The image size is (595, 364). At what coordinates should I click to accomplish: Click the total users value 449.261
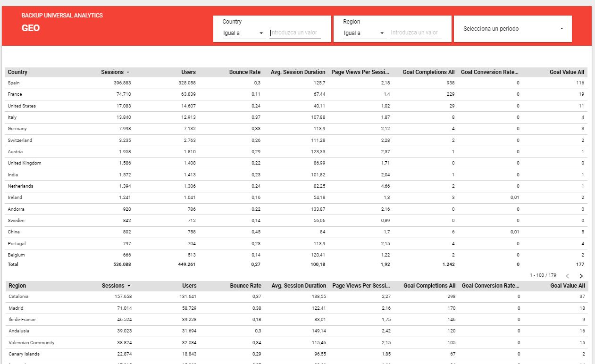click(x=186, y=265)
